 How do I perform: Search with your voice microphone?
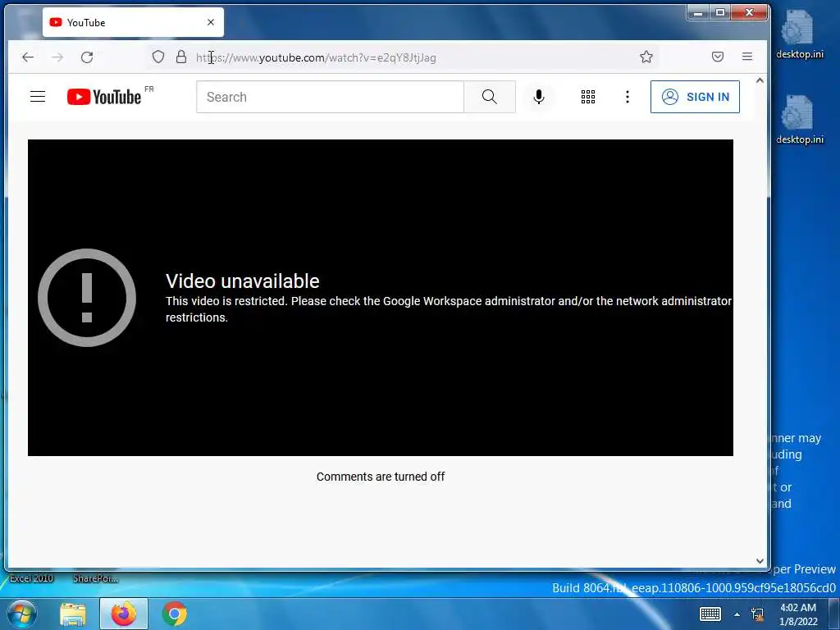click(x=539, y=97)
